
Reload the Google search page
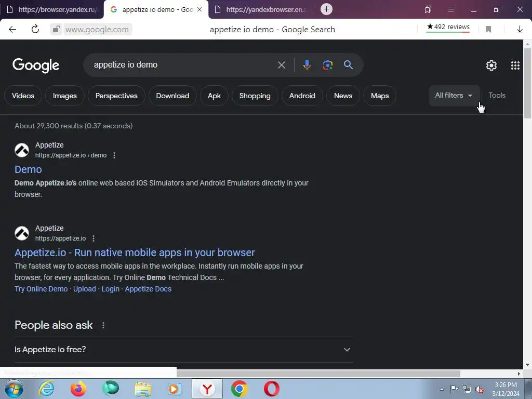click(35, 29)
